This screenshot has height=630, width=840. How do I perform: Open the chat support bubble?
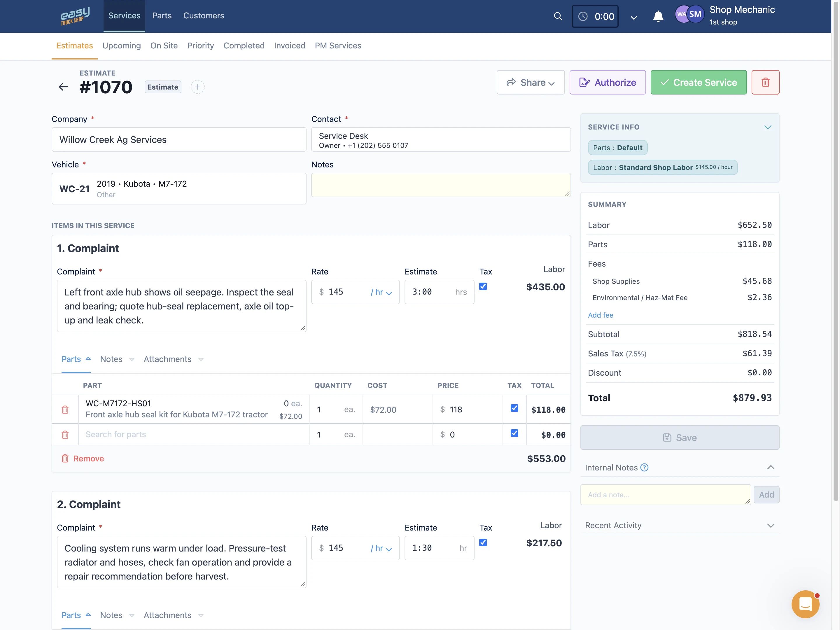805,604
